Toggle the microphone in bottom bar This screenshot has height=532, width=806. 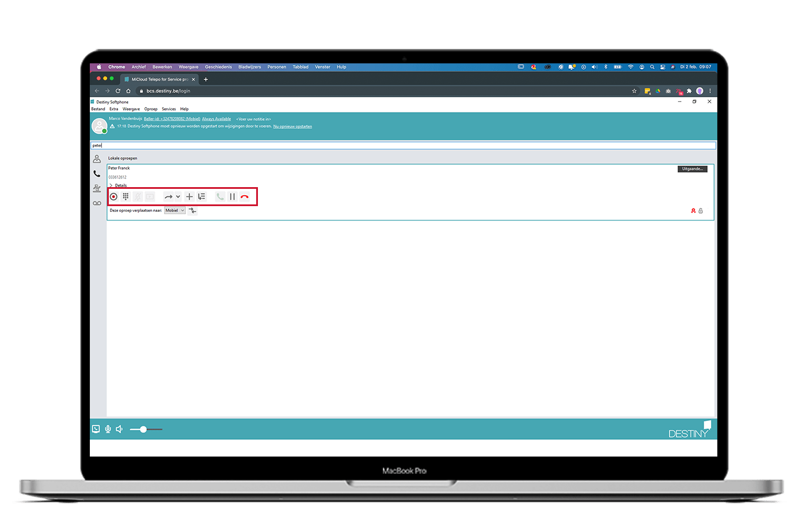pos(108,429)
